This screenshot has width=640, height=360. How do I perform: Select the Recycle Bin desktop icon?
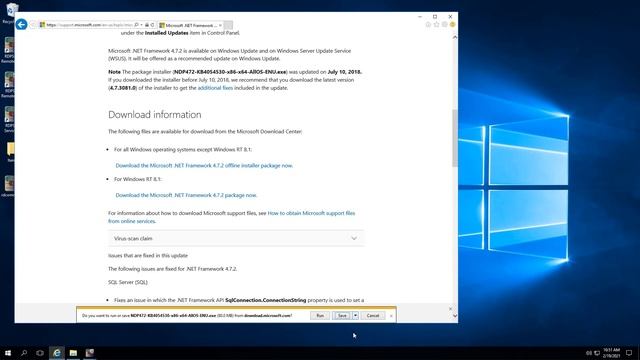[x=10, y=12]
